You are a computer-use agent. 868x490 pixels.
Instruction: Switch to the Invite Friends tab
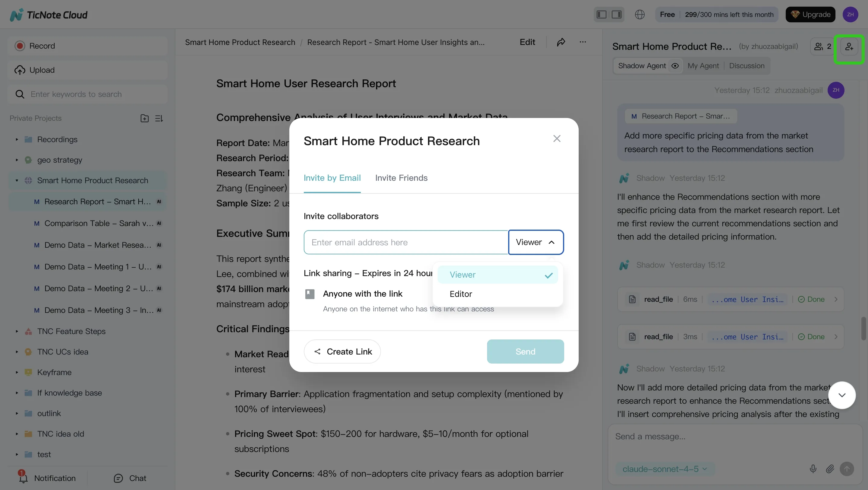[401, 178]
